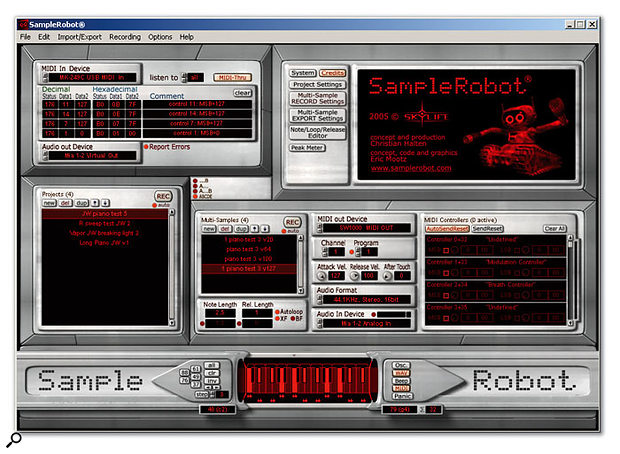Click the keyboard step button
The width and height of the screenshot is (620, 454).
pyautogui.click(x=202, y=394)
